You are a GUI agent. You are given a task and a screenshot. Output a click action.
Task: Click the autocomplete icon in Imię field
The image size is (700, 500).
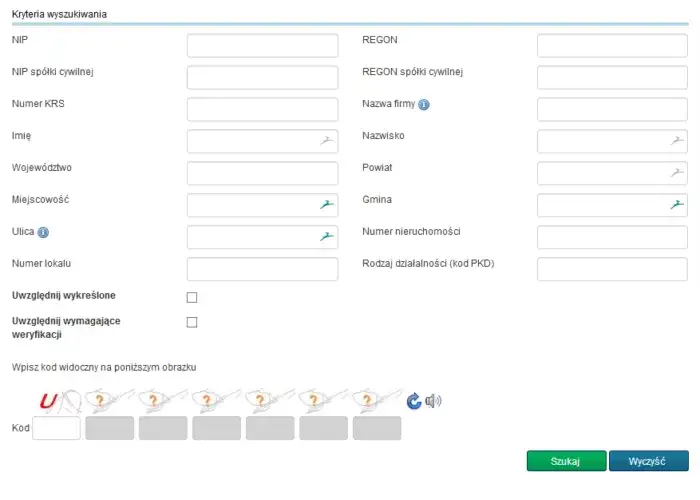[327, 141]
